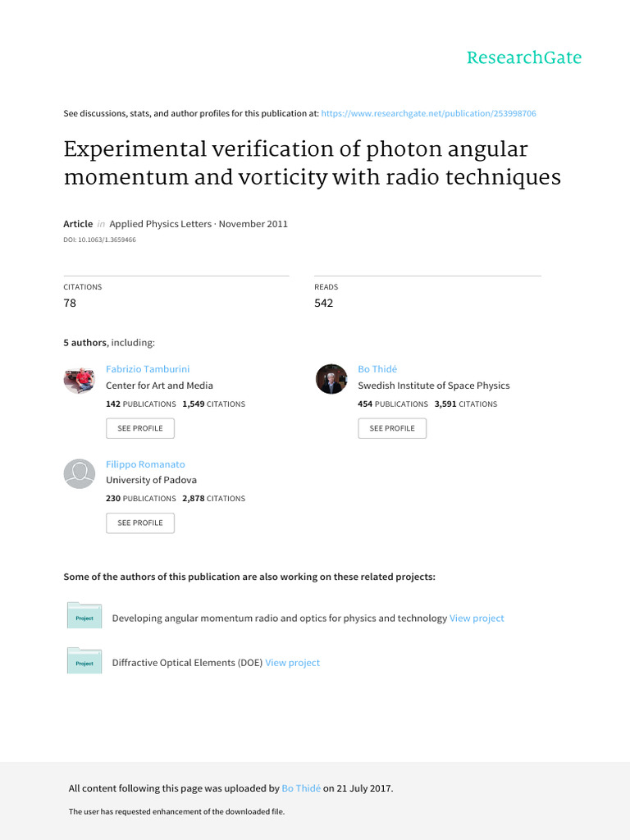Click the 542 reads count

pyautogui.click(x=323, y=303)
